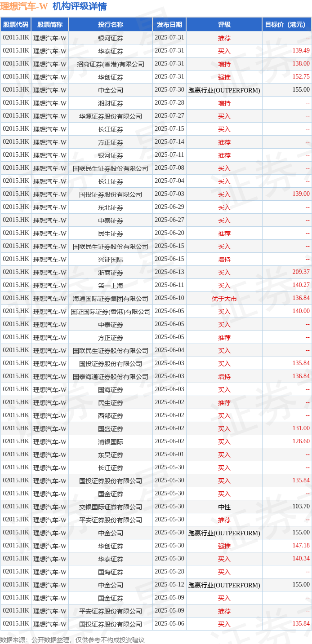Click the date 2025-07-30

click(169, 90)
